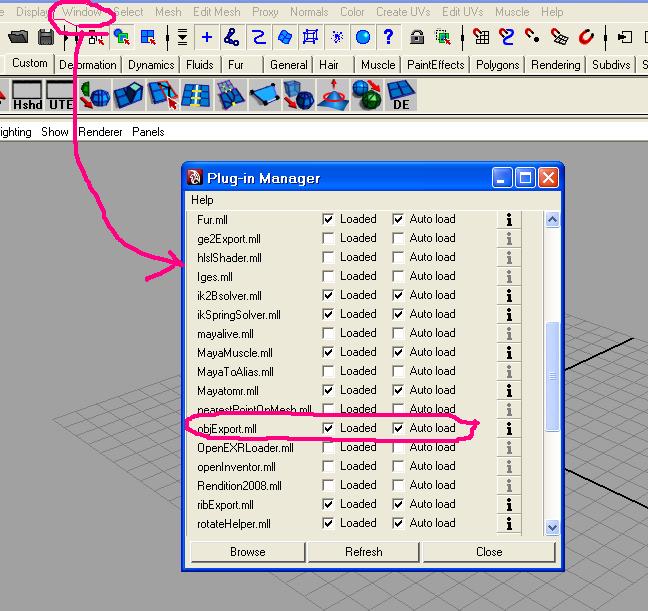Image resolution: width=648 pixels, height=611 pixels.
Task: Open Help menu in Plug-in Manager
Action: [202, 200]
